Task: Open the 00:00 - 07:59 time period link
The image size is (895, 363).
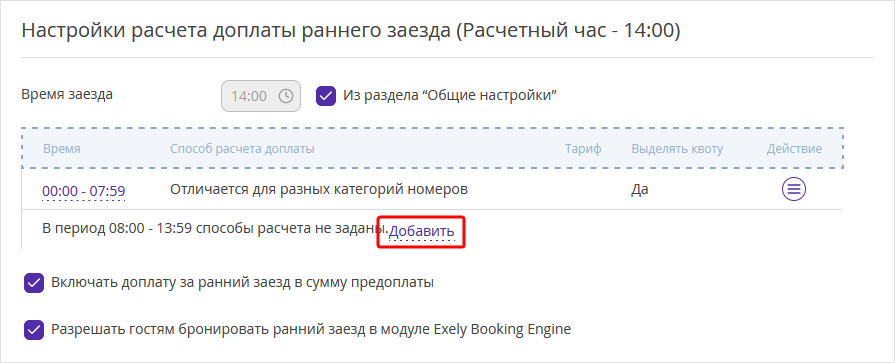Action: pos(84,191)
